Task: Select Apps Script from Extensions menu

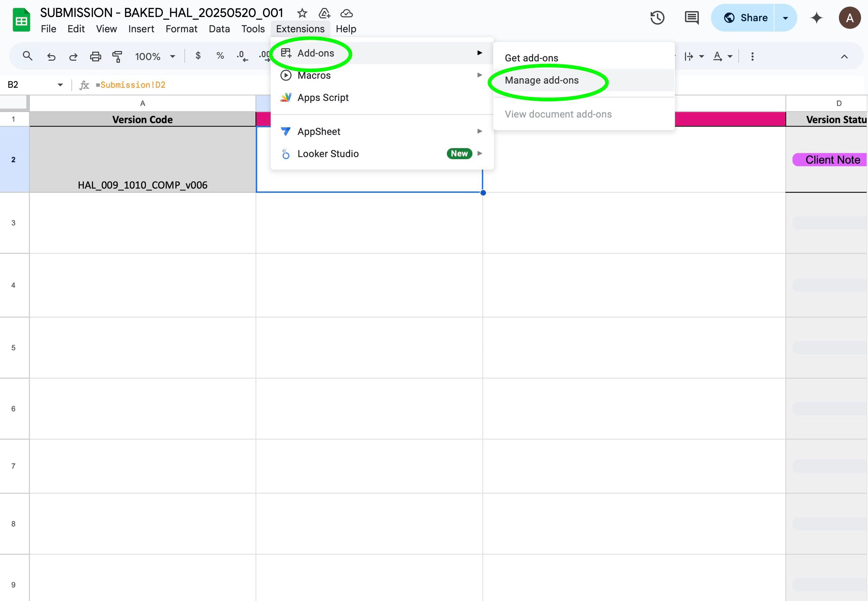Action: click(323, 97)
